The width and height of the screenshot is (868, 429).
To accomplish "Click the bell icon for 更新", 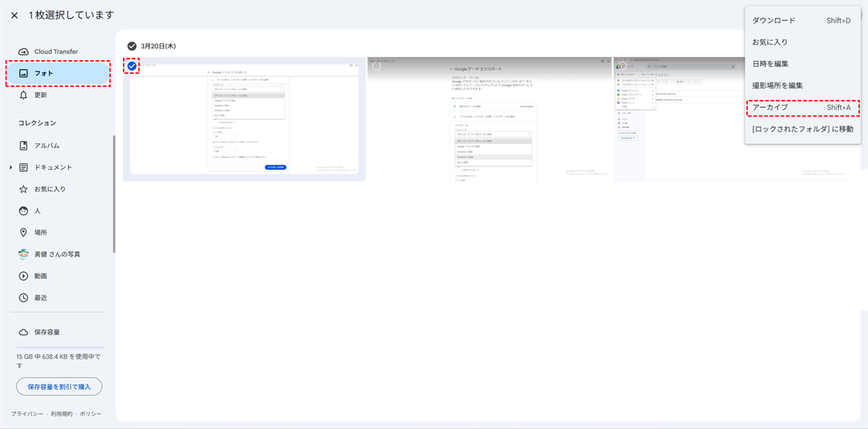I will click(x=23, y=95).
